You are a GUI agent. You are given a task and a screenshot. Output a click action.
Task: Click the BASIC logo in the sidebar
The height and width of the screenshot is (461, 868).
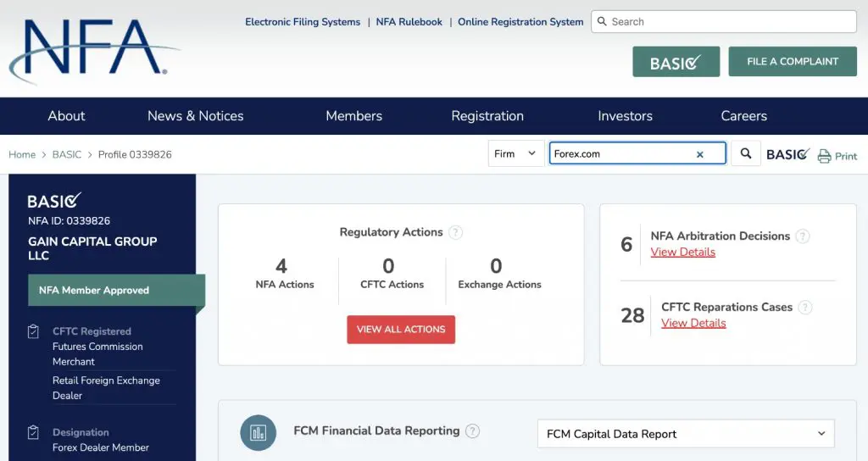tap(54, 200)
